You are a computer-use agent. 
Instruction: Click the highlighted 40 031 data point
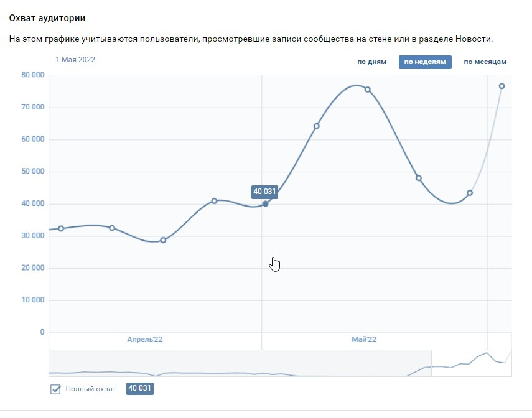[x=265, y=203]
